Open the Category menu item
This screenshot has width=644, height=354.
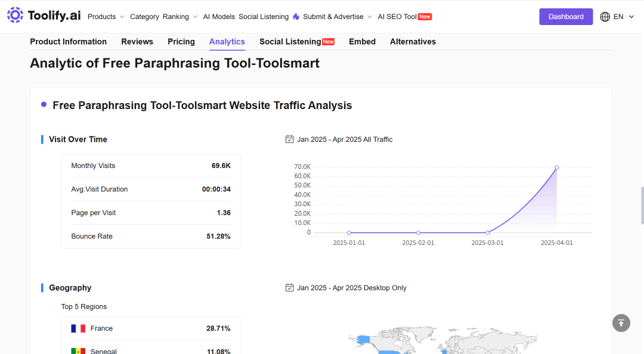pyautogui.click(x=144, y=17)
